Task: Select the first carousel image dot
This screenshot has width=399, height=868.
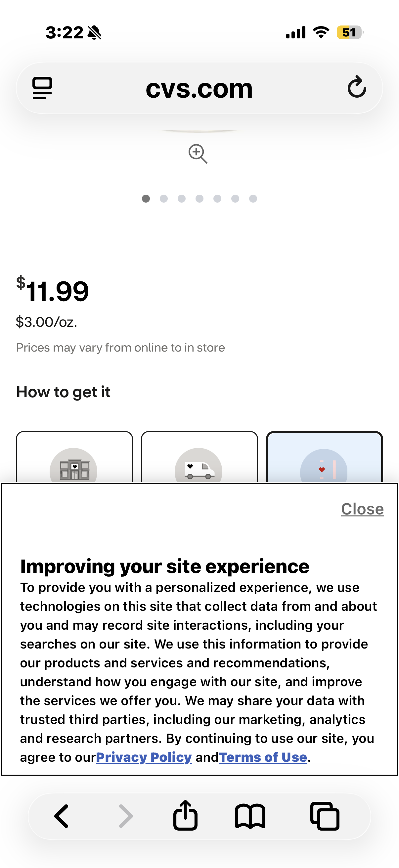Action: point(146,199)
